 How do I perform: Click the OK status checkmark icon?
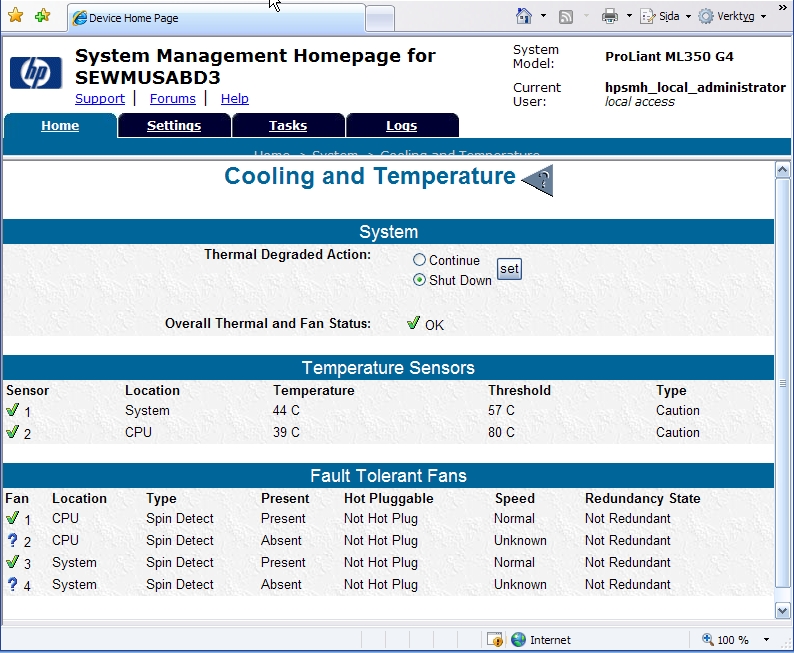[x=413, y=322]
